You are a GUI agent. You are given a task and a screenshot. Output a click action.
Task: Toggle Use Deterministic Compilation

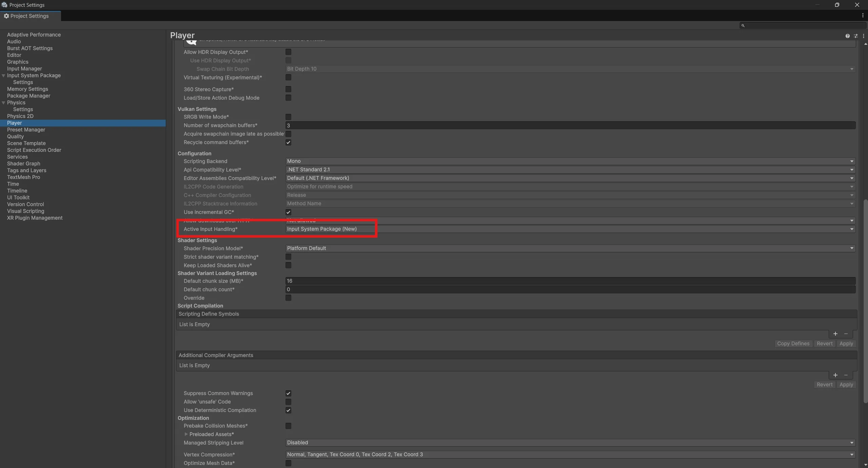coord(288,410)
